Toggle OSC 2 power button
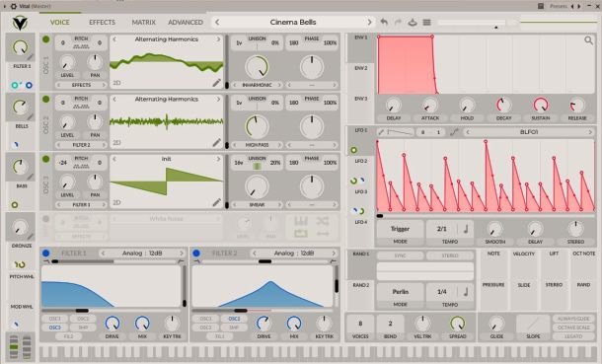The image size is (602, 364). 46,100
